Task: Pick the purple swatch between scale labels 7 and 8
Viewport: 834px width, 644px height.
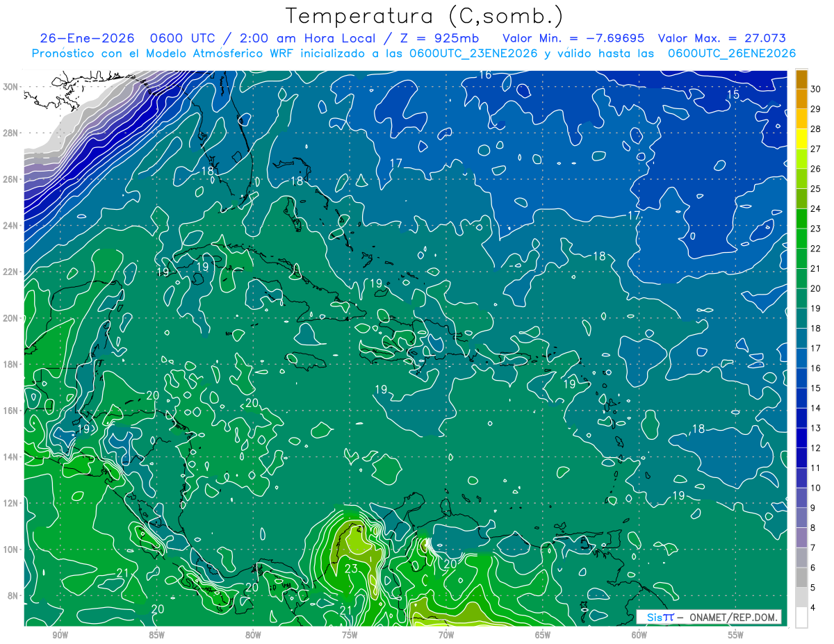Action: pyautogui.click(x=801, y=537)
